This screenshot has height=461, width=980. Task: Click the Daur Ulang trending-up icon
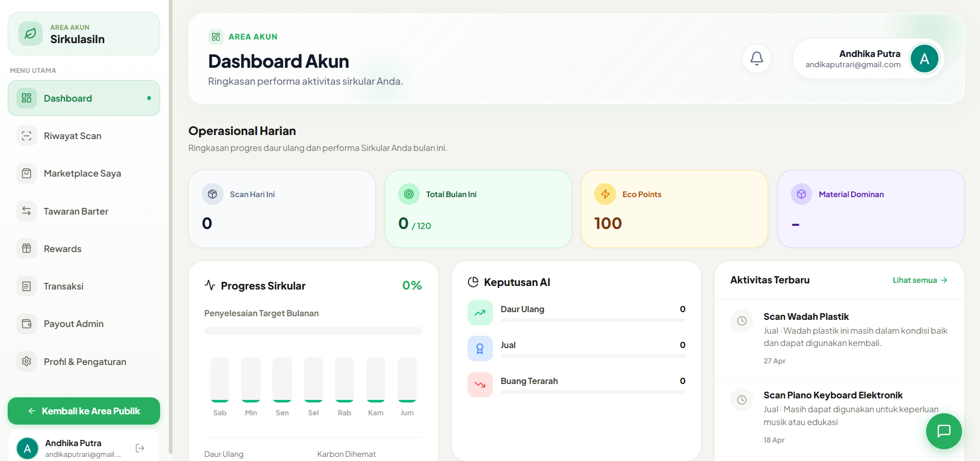click(x=480, y=313)
